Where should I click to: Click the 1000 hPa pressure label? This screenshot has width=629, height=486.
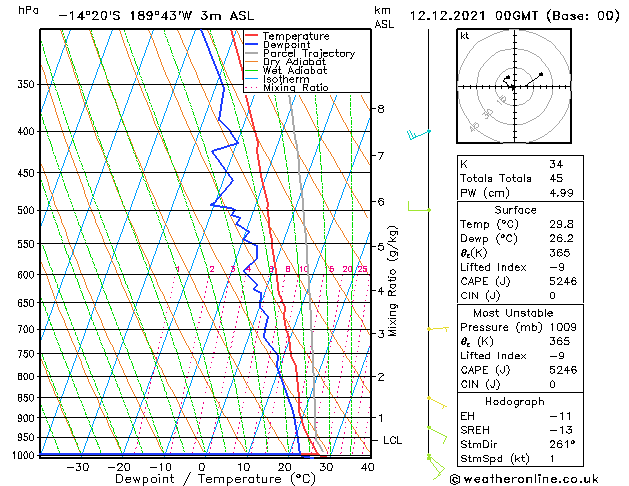coord(24,455)
